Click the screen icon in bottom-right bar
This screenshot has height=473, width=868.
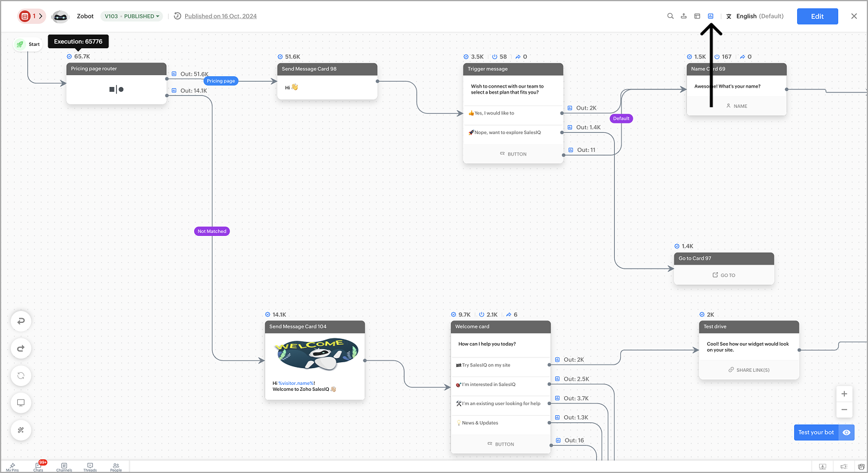pyautogui.click(x=823, y=466)
